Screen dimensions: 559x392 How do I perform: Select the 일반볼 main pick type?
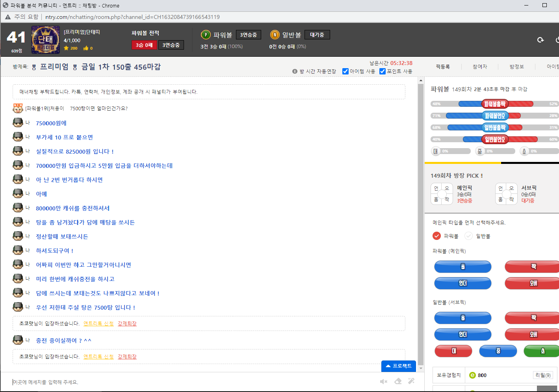click(468, 236)
